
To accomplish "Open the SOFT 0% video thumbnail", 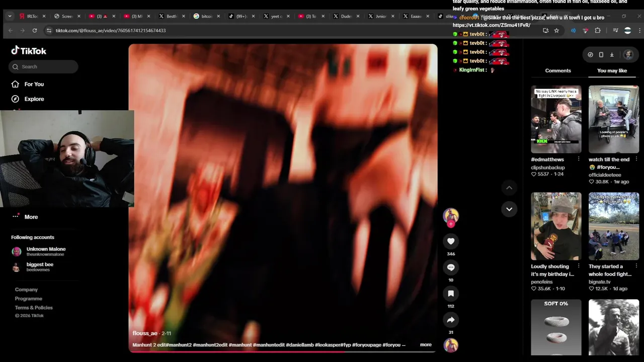I will coord(556,327).
